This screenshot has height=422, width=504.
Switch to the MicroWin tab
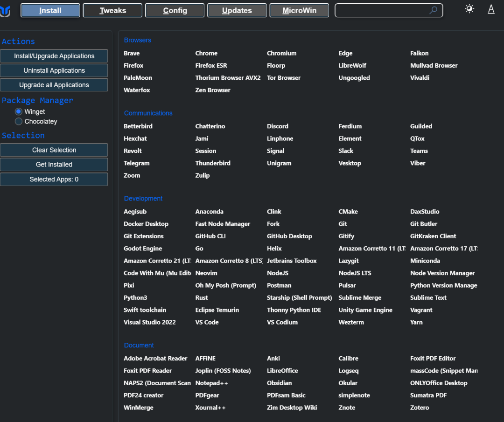299,11
